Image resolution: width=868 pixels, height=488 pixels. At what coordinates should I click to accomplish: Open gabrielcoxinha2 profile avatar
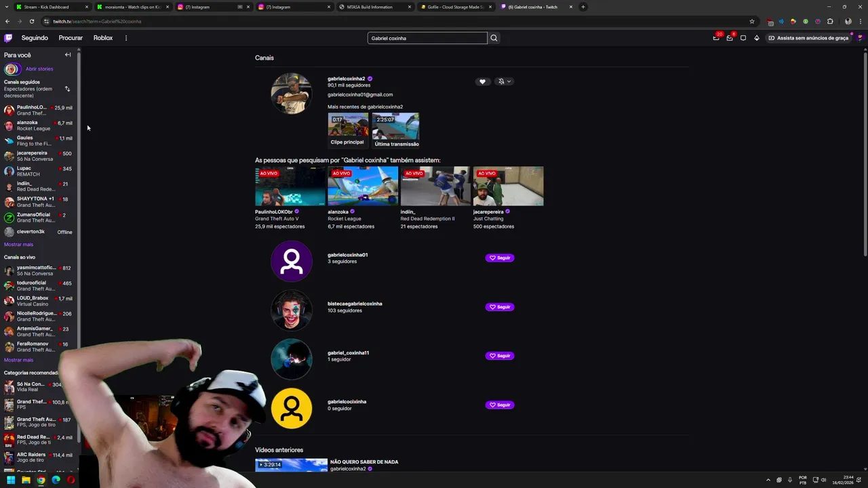pyautogui.click(x=292, y=94)
